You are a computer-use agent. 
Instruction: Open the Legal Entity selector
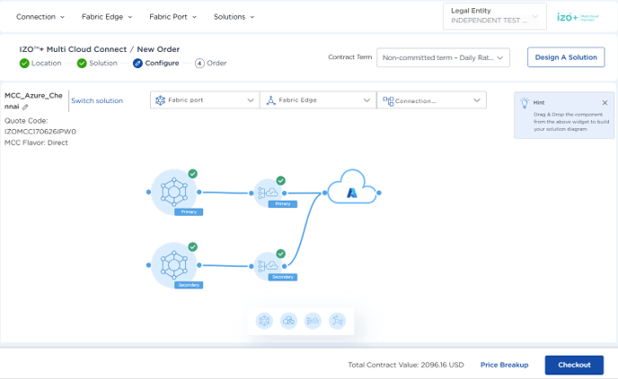495,16
